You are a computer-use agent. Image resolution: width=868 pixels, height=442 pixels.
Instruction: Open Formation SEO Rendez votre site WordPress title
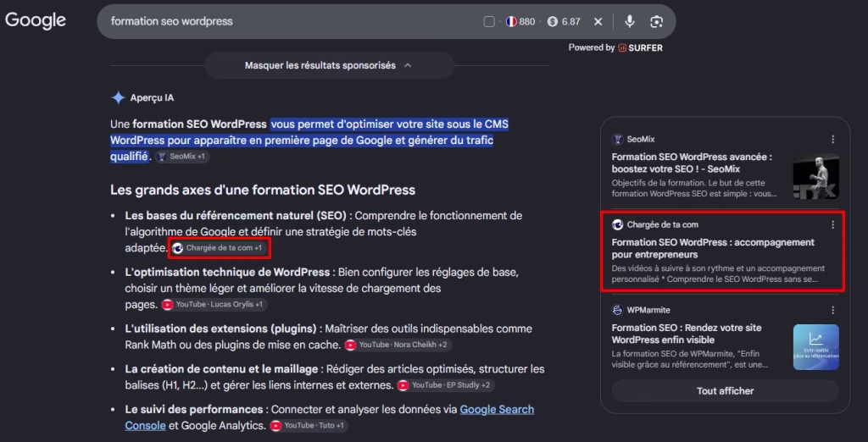tap(687, 334)
